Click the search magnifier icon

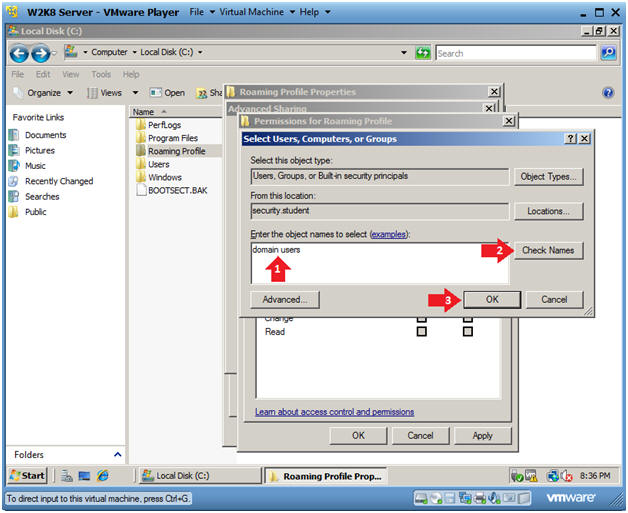pos(608,52)
